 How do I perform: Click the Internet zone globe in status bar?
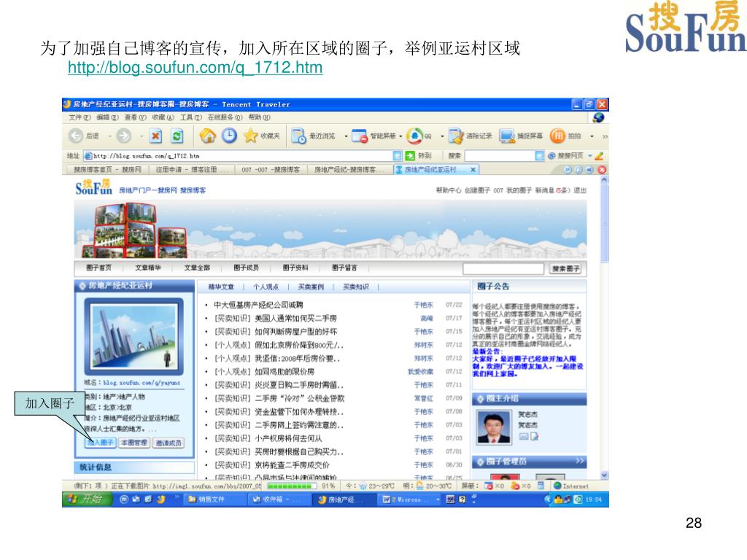(x=557, y=486)
